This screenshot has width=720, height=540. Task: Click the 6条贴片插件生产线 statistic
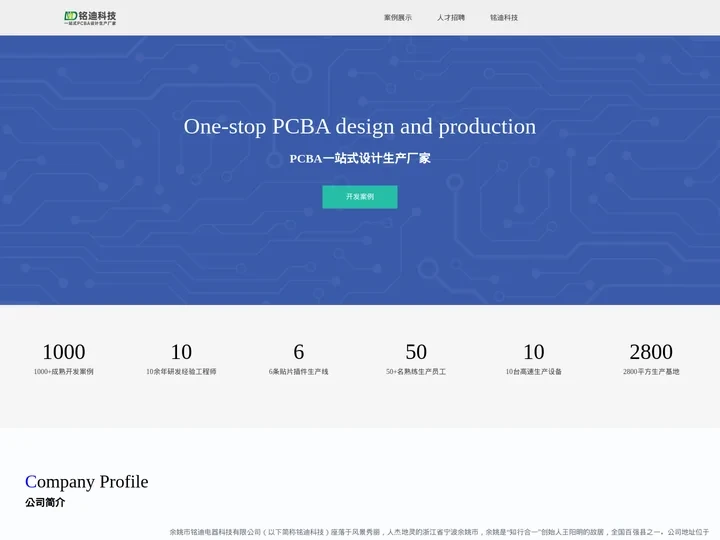[x=298, y=371]
